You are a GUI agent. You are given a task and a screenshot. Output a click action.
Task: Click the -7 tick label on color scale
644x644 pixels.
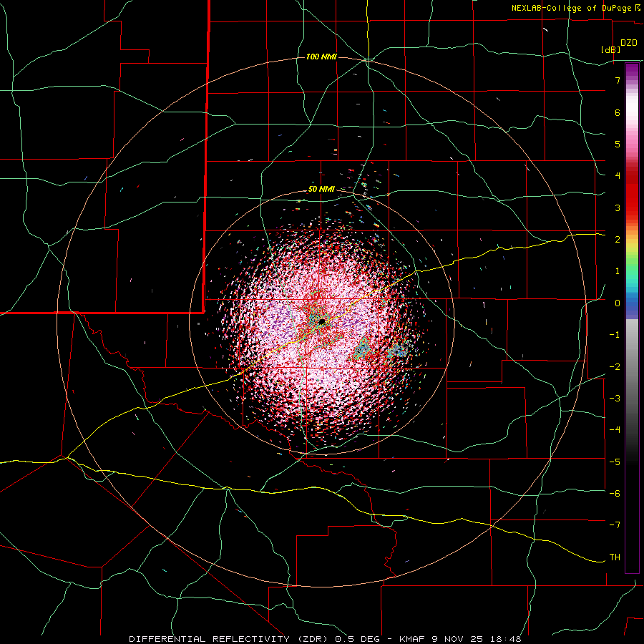(615, 525)
